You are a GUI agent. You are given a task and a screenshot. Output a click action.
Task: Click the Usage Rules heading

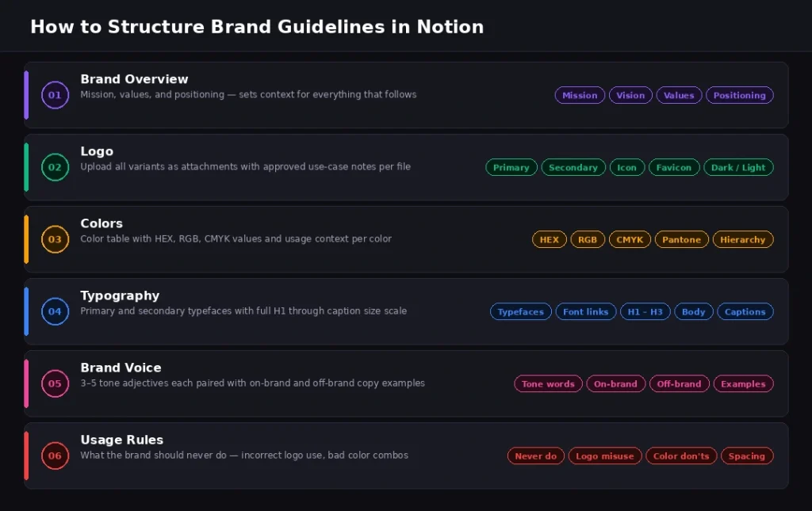[x=121, y=440]
